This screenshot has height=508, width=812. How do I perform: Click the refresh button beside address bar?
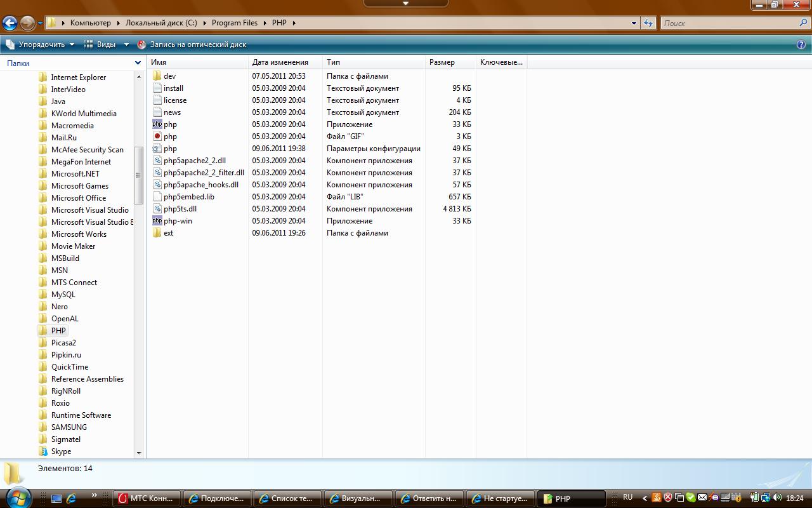tap(648, 23)
